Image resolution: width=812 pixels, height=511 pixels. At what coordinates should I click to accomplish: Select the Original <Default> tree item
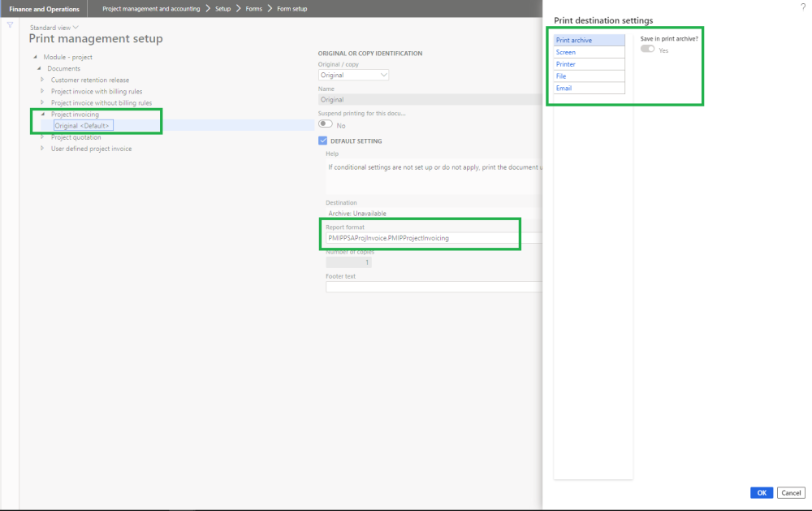(84, 125)
